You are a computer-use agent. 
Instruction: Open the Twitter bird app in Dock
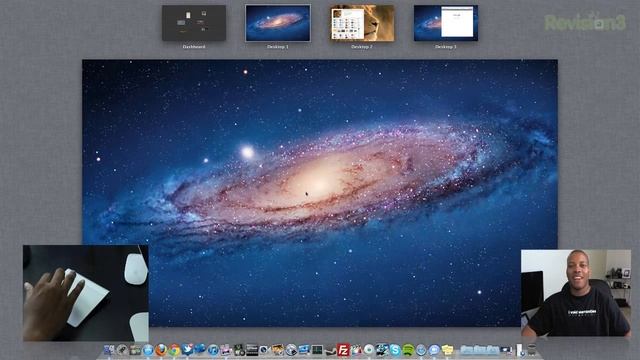(x=187, y=349)
